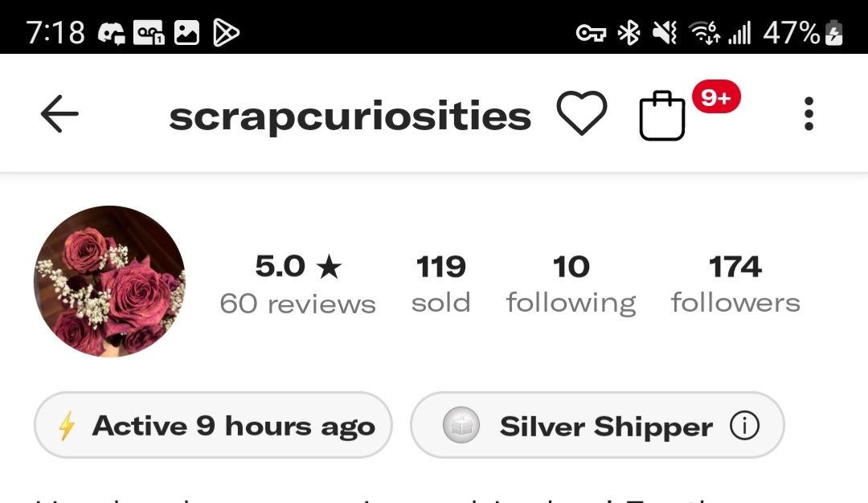This screenshot has width=868, height=503.
Task: Tap the Silver Shipper badge
Action: [x=597, y=425]
